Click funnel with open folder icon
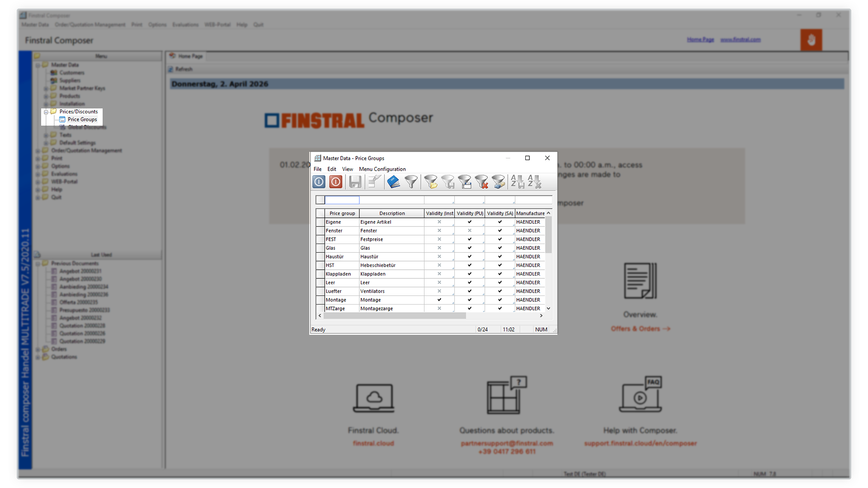868x488 pixels. [430, 182]
